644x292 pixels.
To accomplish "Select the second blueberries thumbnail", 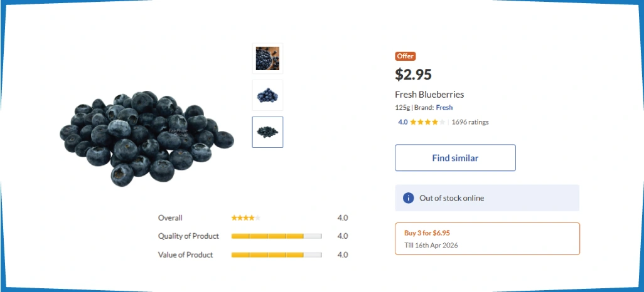I will coord(267,95).
